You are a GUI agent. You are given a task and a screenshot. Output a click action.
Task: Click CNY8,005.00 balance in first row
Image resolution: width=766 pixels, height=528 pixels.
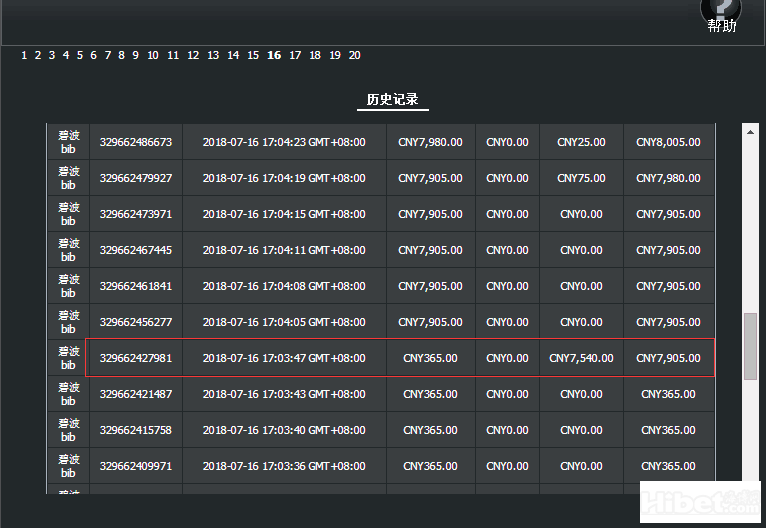(668, 142)
